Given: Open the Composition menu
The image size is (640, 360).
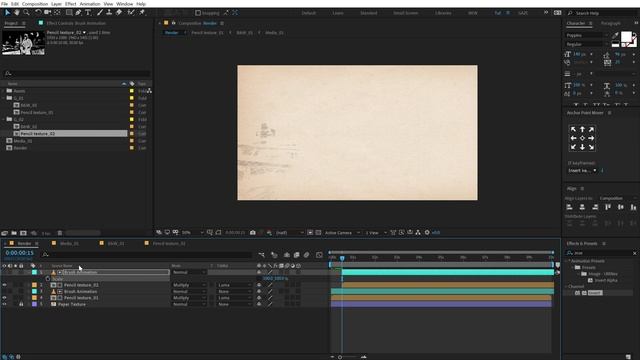Looking at the screenshot, I should point(35,4).
